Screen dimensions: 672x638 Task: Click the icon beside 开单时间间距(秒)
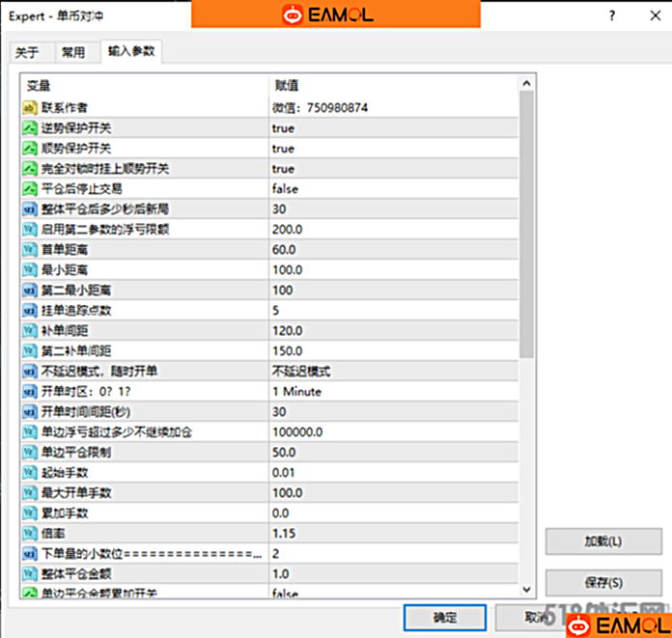click(30, 412)
